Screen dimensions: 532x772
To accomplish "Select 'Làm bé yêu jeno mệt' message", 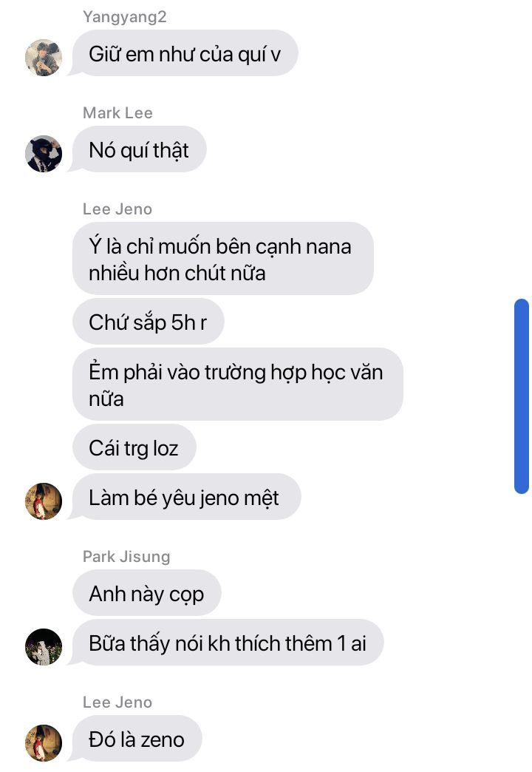I will [186, 497].
